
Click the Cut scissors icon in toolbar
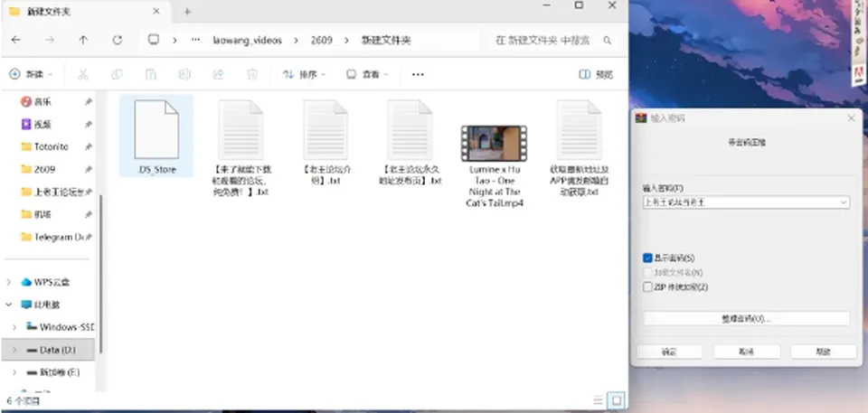(x=83, y=74)
